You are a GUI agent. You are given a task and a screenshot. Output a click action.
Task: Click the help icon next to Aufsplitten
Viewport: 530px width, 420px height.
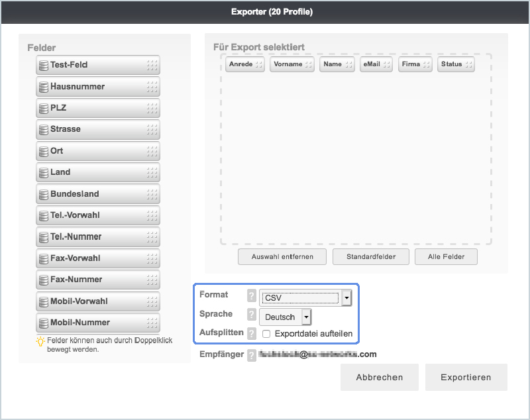[251, 333]
